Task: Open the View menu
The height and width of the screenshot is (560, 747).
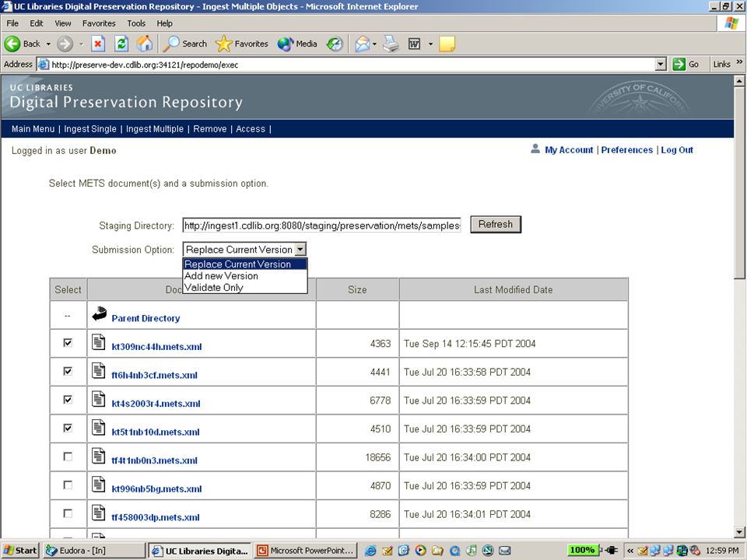Action: click(x=63, y=23)
